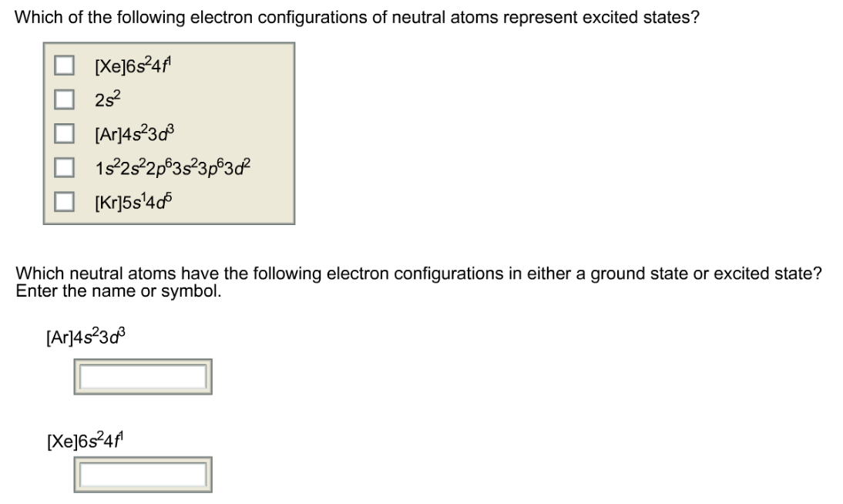Check the [Kr]5s¹4d⁵ configuration checkbox
The height and width of the screenshot is (504, 843).
click(65, 201)
